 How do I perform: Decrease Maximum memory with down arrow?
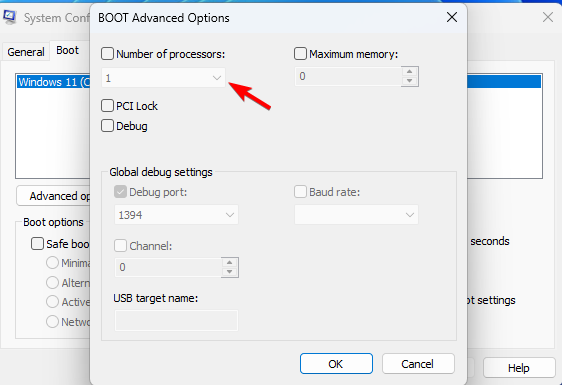409,81
